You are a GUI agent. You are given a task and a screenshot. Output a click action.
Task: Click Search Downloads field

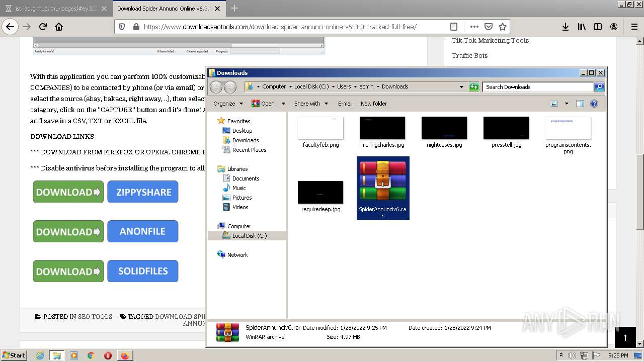click(537, 87)
